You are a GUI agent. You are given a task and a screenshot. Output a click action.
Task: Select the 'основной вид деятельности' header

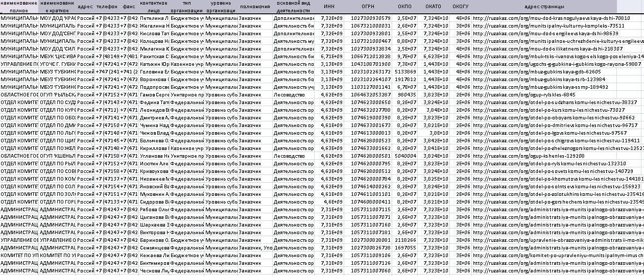[293, 7]
